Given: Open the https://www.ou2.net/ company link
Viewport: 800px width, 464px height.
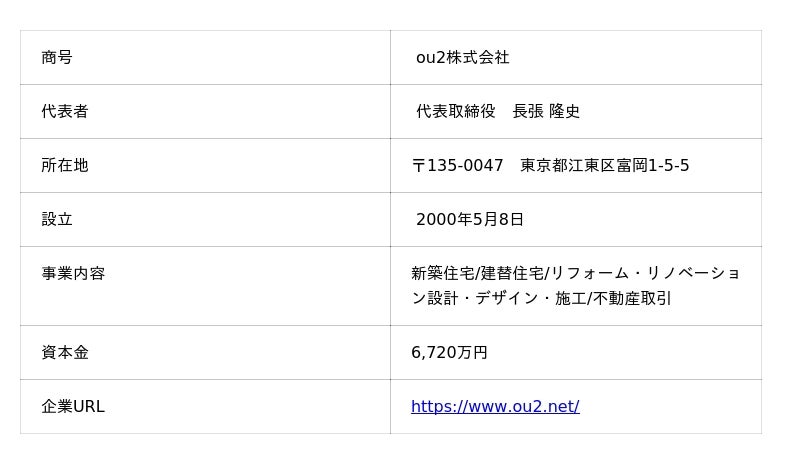Looking at the screenshot, I should tap(495, 406).
